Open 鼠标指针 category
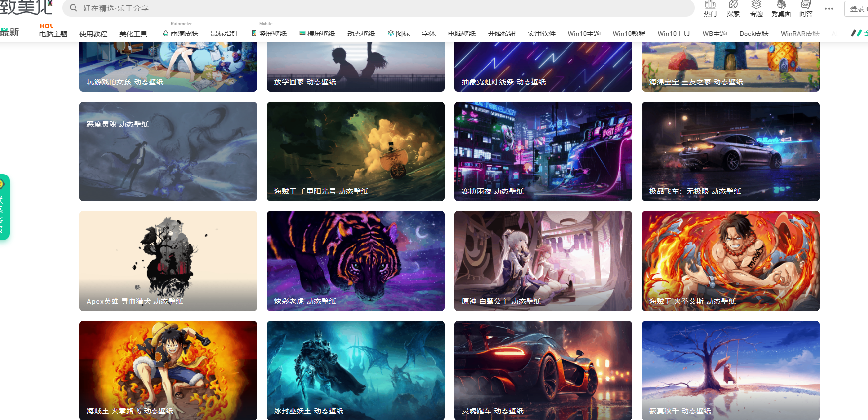The image size is (868, 420). [225, 34]
